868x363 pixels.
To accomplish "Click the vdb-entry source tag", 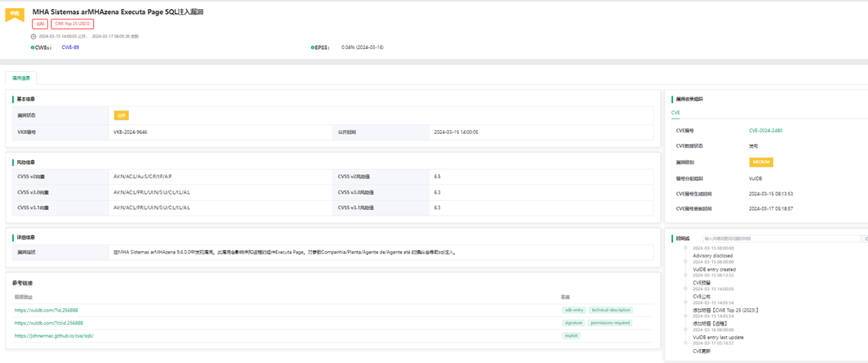I will coord(573,311).
